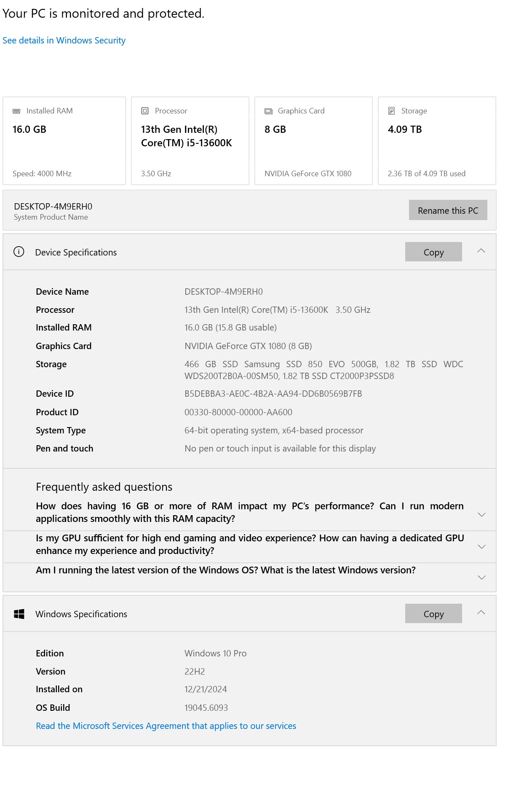The width and height of the screenshot is (532, 793).
Task: Click the Version value 22H2
Action: (x=195, y=672)
